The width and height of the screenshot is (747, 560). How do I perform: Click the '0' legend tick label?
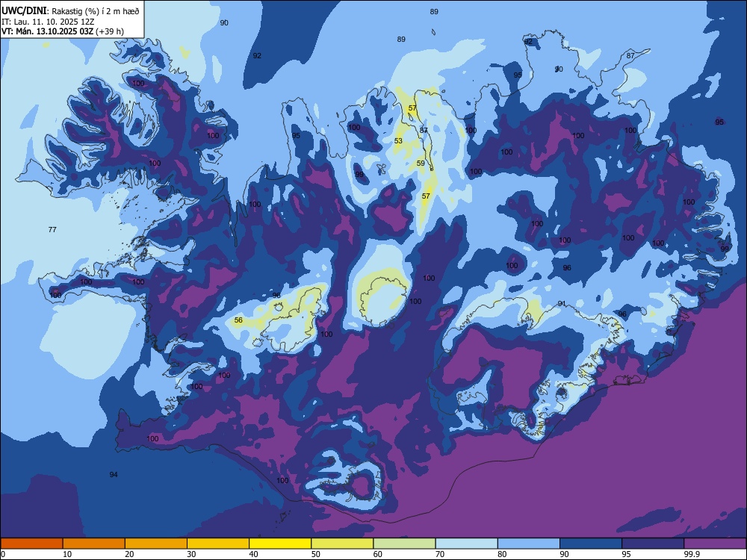(x=3, y=554)
